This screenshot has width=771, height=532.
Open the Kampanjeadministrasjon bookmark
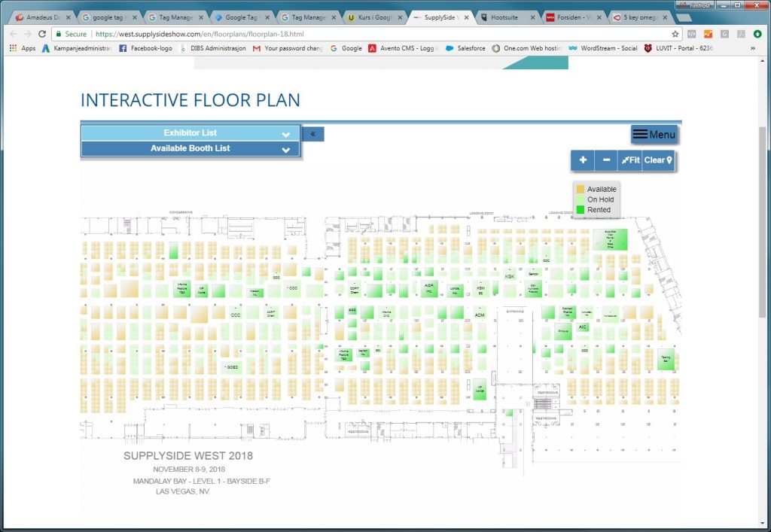point(78,48)
